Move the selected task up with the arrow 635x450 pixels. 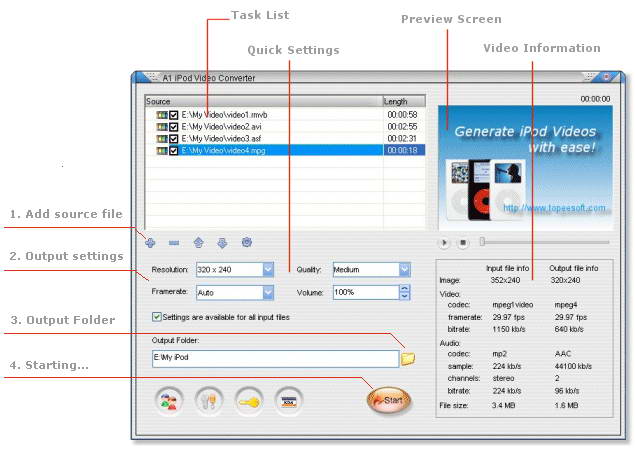point(198,243)
